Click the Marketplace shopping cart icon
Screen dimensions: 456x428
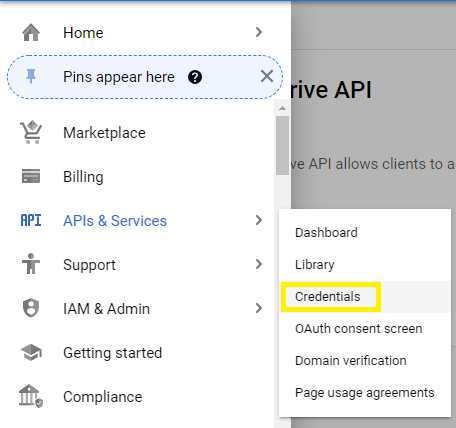31,132
